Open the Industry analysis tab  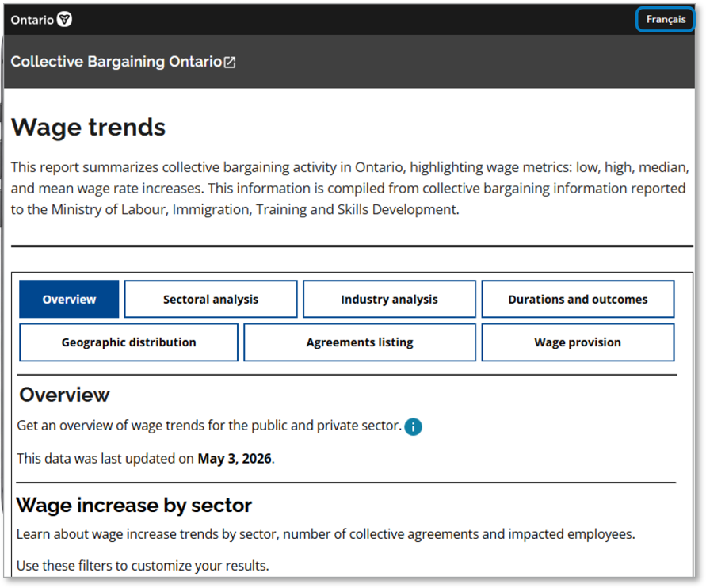390,299
